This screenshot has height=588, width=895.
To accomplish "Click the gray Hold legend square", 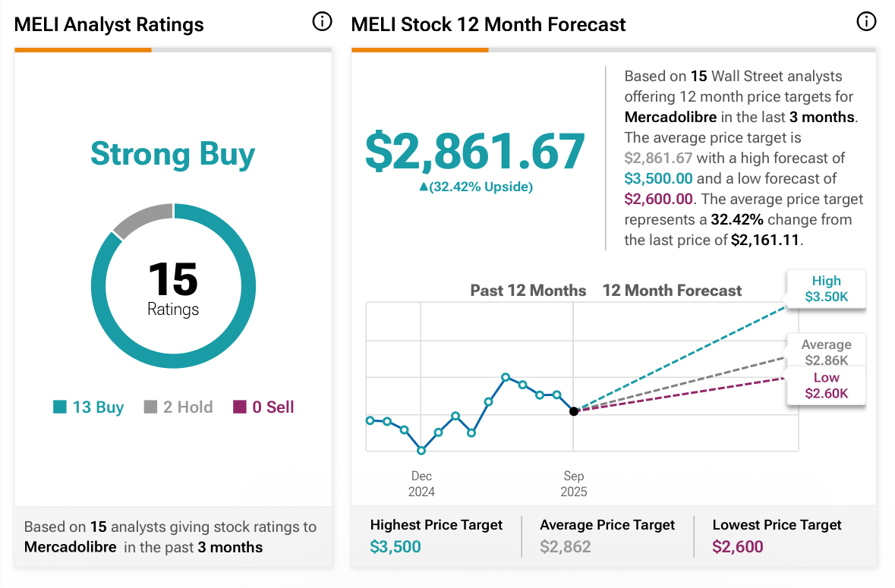I will pyautogui.click(x=150, y=407).
